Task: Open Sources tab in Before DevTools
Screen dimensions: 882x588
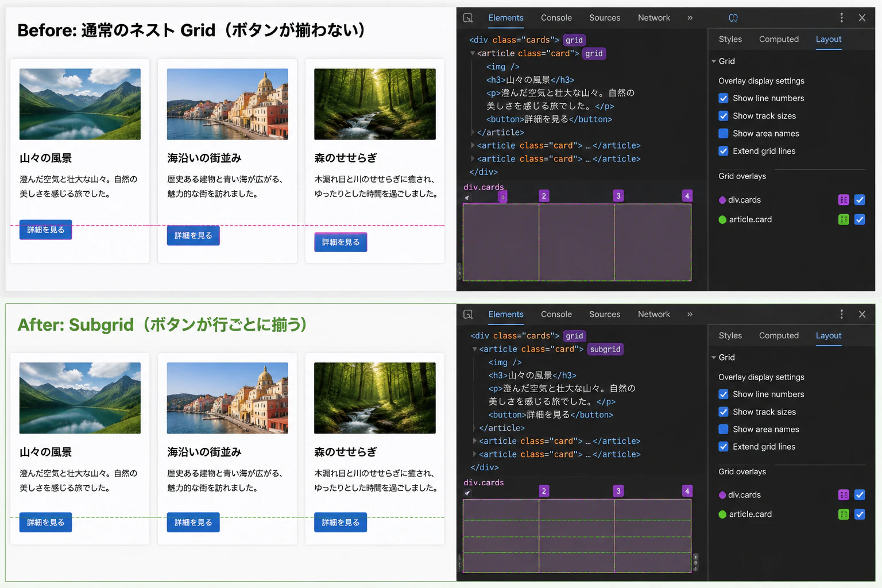Action: pos(605,18)
